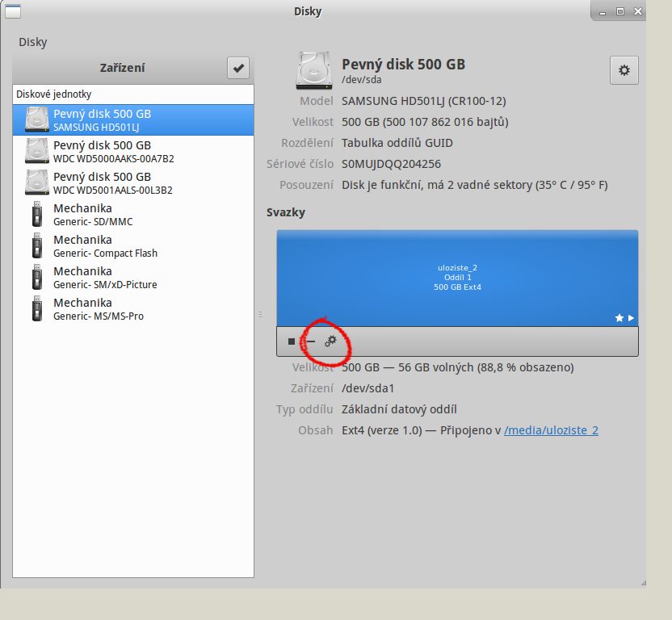Click the Compact Flash USB drive icon
672x620 pixels.
37,245
